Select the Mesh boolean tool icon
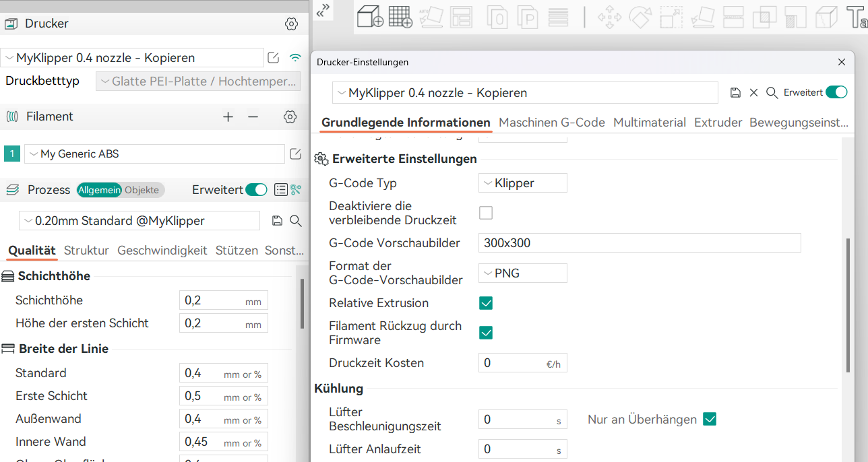Viewport: 868px width, 462px height. (765, 16)
